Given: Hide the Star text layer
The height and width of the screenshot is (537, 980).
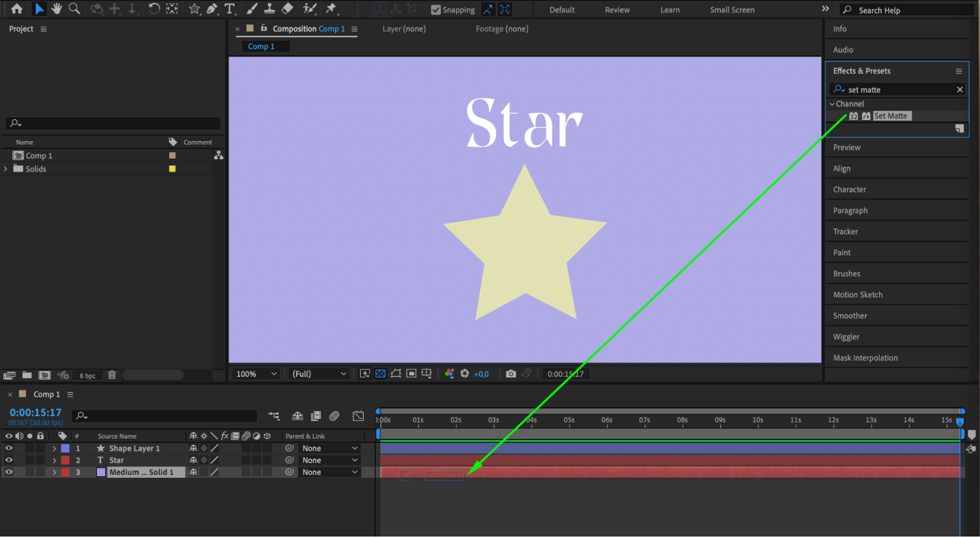Looking at the screenshot, I should (x=9, y=460).
